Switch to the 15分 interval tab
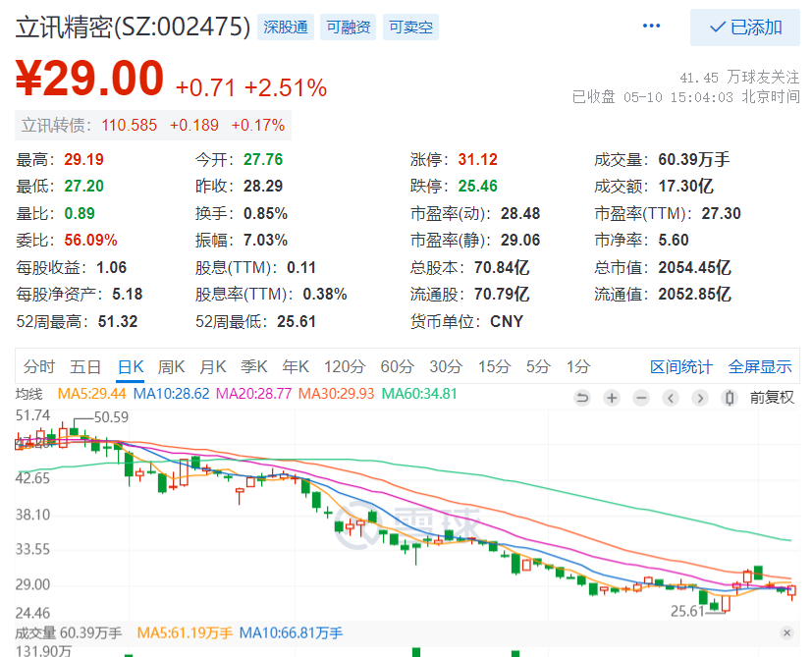 coord(494,367)
